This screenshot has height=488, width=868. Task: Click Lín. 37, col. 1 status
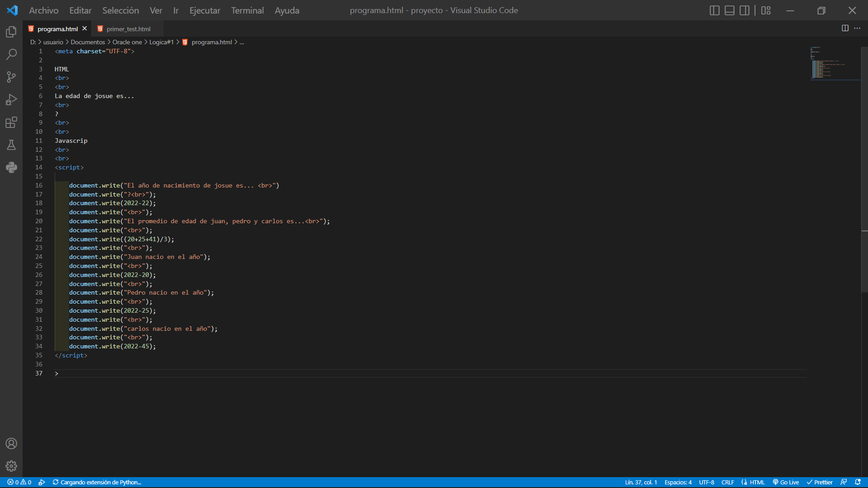click(641, 482)
